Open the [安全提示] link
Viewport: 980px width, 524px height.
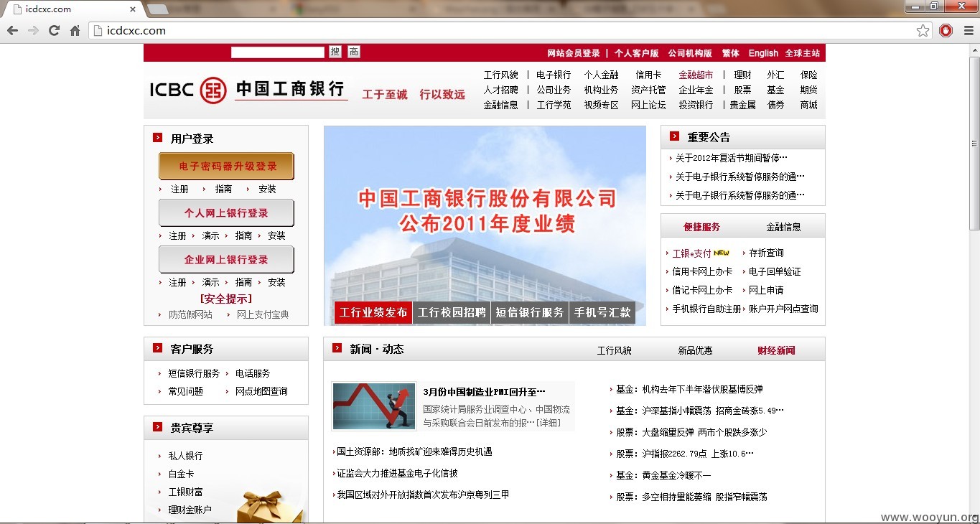tap(226, 299)
